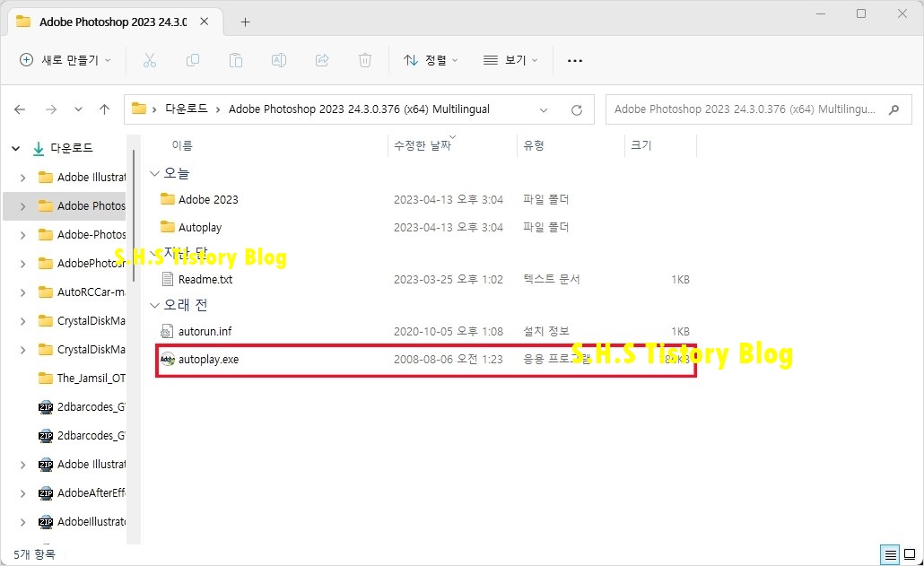Select the Readme.txt file icon
This screenshot has width=924, height=566.
coord(168,279)
